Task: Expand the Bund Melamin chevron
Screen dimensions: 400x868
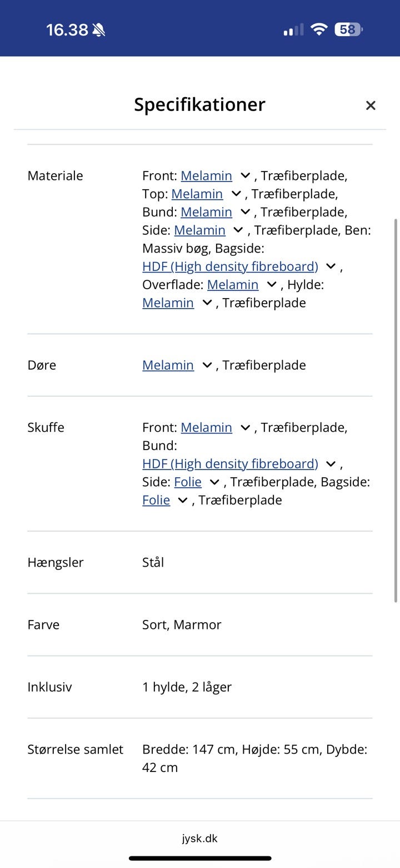Action: coord(245,212)
